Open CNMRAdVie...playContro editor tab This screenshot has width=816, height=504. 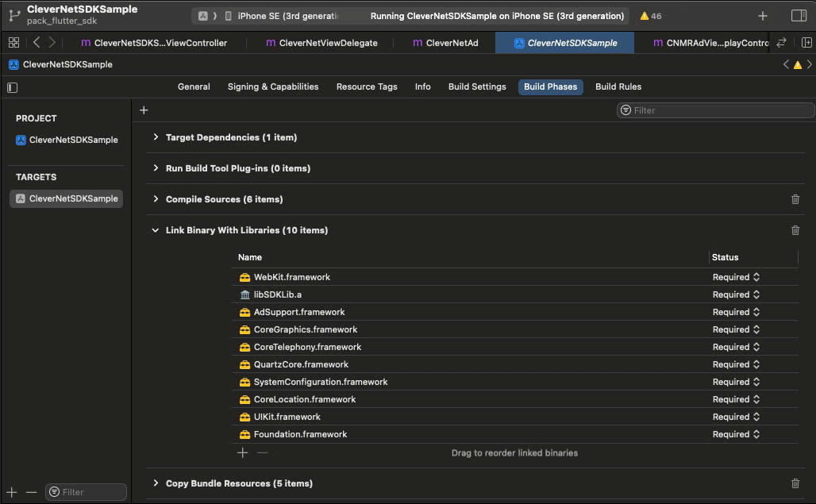(x=710, y=43)
